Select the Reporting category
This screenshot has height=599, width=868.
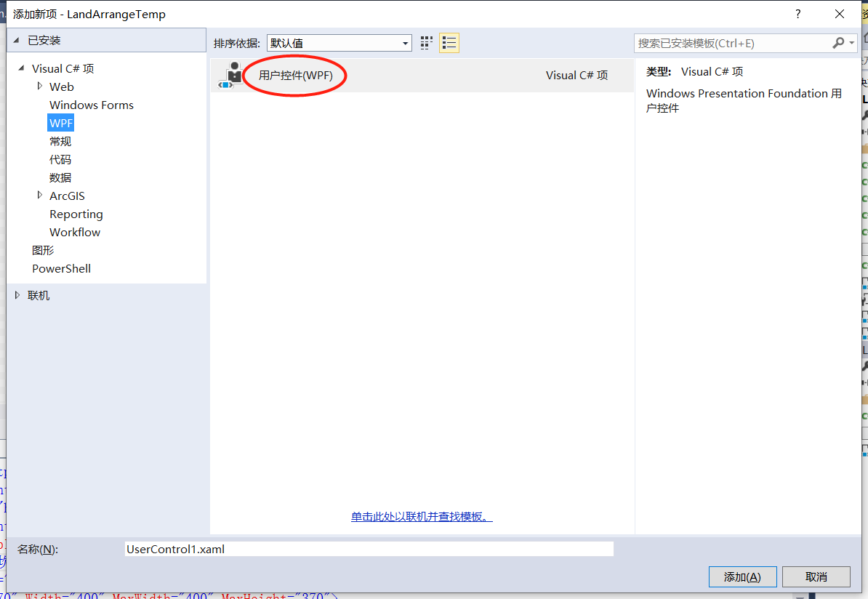coord(76,214)
